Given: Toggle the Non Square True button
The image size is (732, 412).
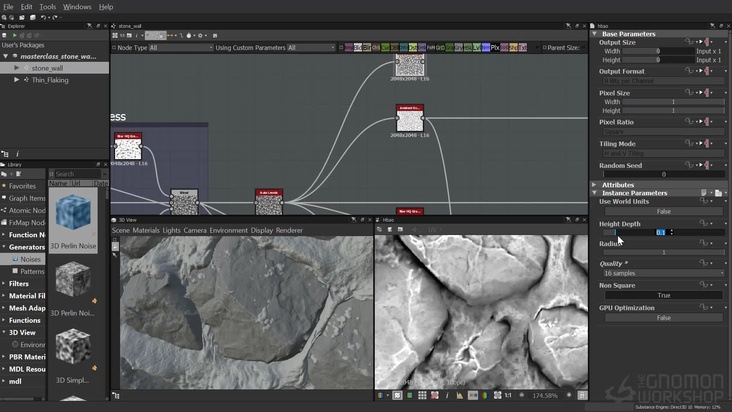Looking at the screenshot, I should pos(663,295).
